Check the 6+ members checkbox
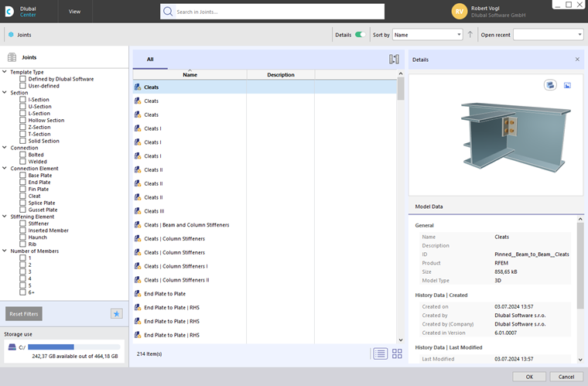The height and width of the screenshot is (386, 588). tap(23, 292)
